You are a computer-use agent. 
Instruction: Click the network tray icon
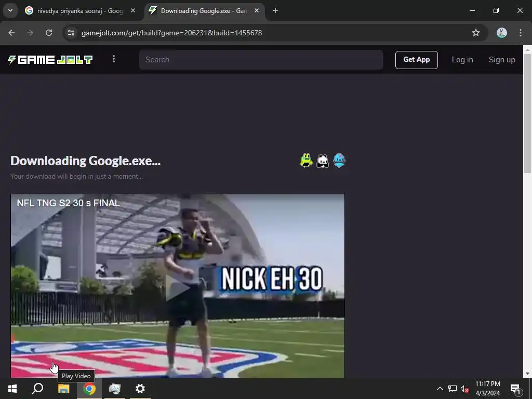pyautogui.click(x=453, y=389)
